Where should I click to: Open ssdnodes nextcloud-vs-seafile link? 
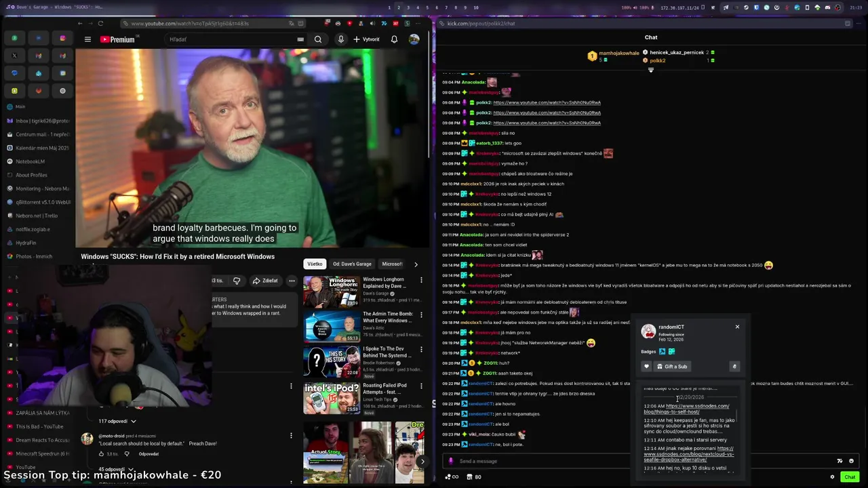click(x=689, y=454)
